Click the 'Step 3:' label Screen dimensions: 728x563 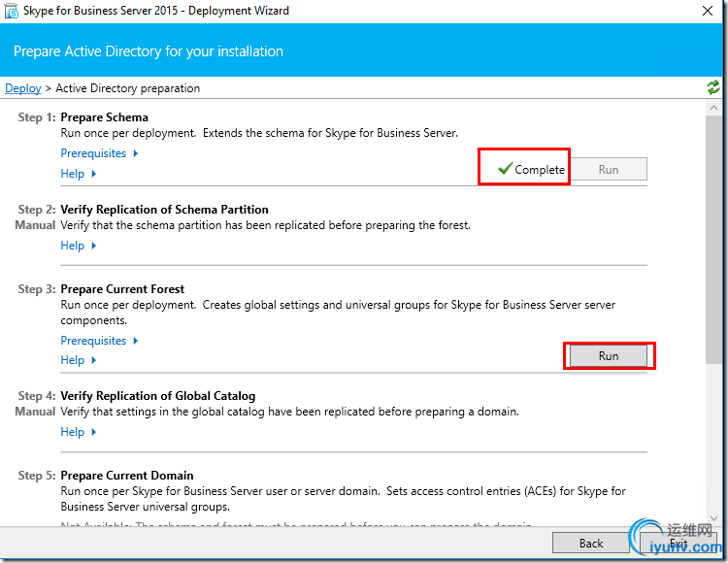point(37,289)
